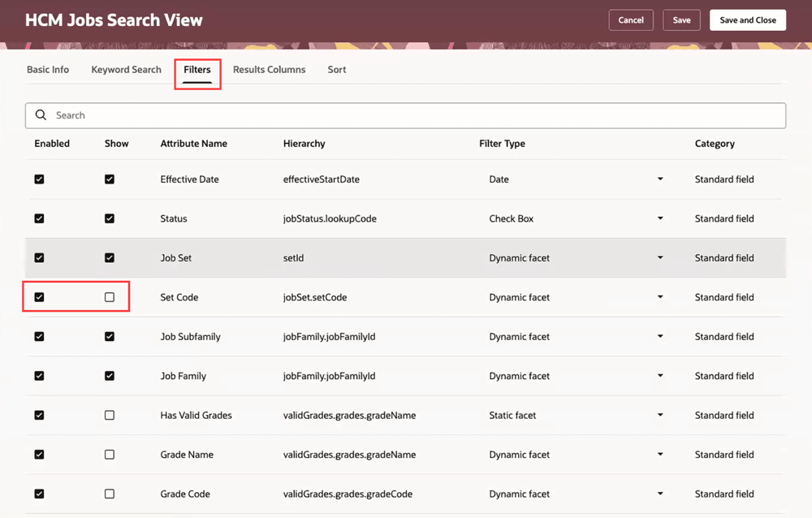
Task: Open Filter Type dropdown for Has Valid Grades
Action: pyautogui.click(x=660, y=416)
